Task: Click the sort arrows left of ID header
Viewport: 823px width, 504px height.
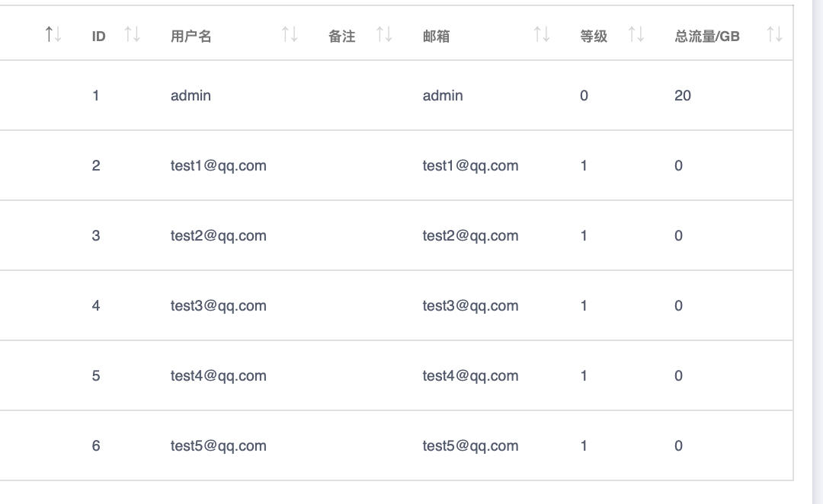Action: (53, 34)
